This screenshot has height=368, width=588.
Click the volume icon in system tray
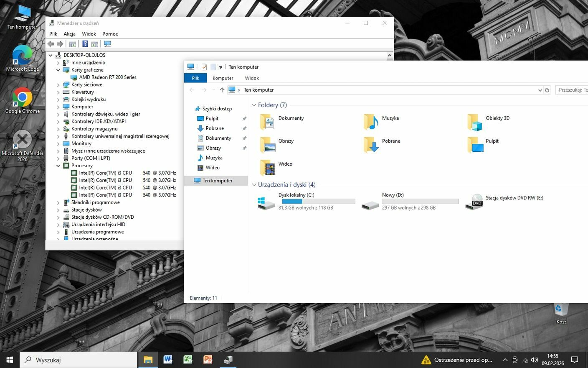point(534,360)
